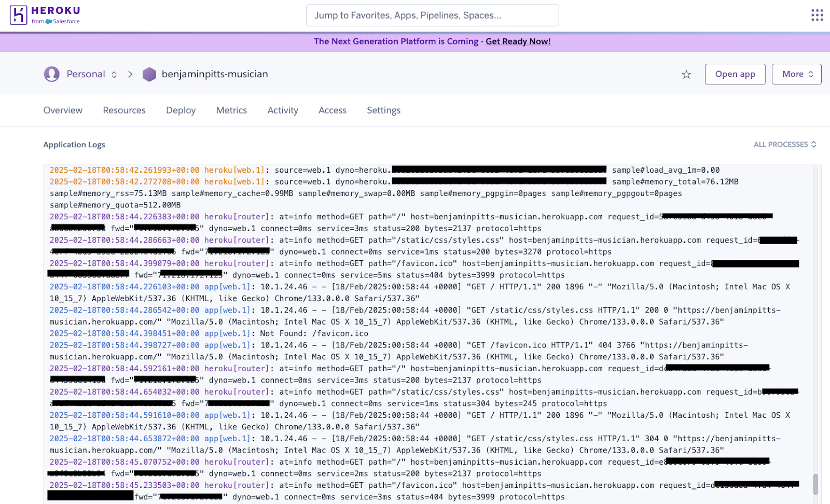The image size is (830, 504).
Task: Open the More dropdown button
Action: (x=796, y=74)
